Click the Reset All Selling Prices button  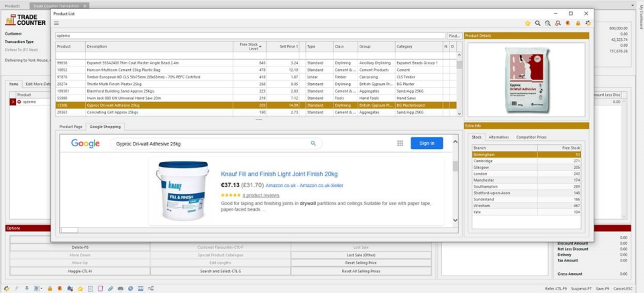(x=361, y=272)
